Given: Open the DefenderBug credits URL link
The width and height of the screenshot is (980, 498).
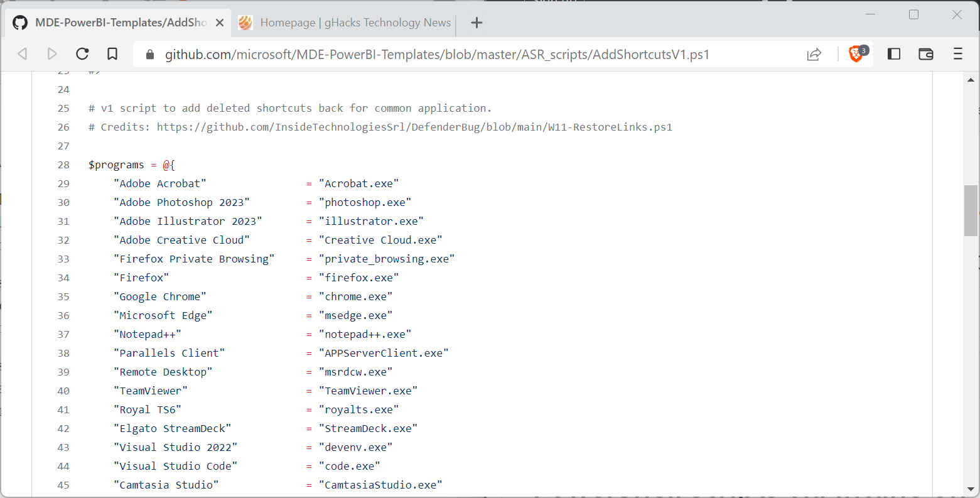Looking at the screenshot, I should click(408, 127).
